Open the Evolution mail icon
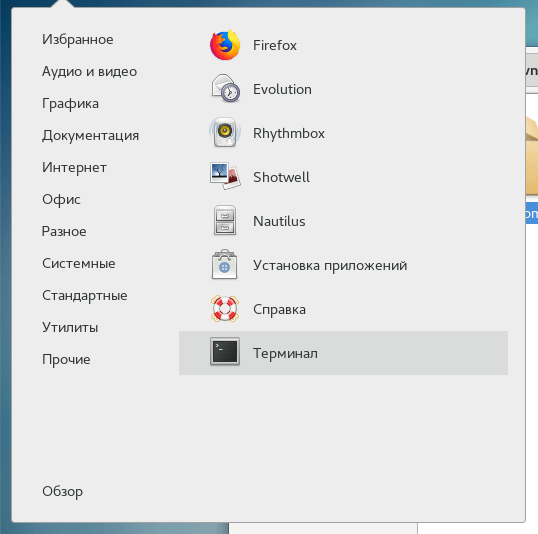The height and width of the screenshot is (534, 538). tap(225, 89)
